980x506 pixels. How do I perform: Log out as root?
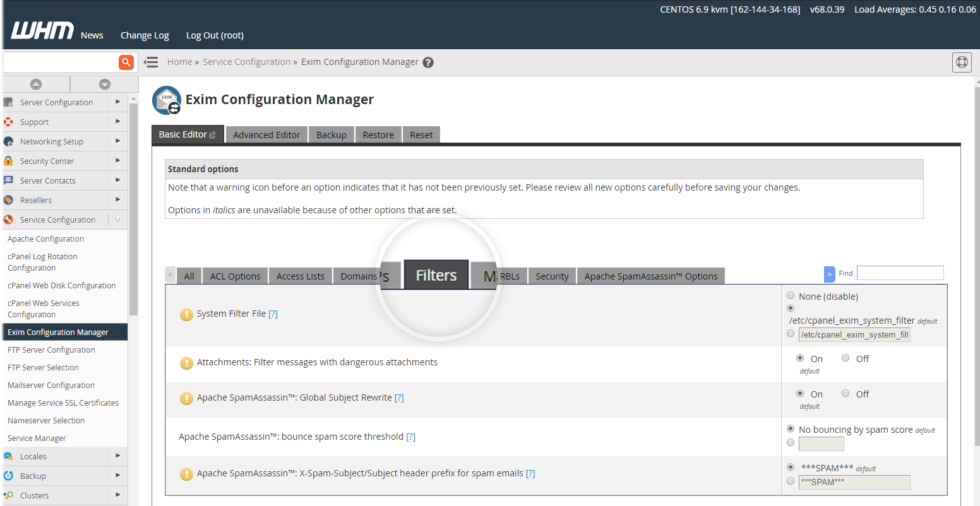[x=215, y=35]
